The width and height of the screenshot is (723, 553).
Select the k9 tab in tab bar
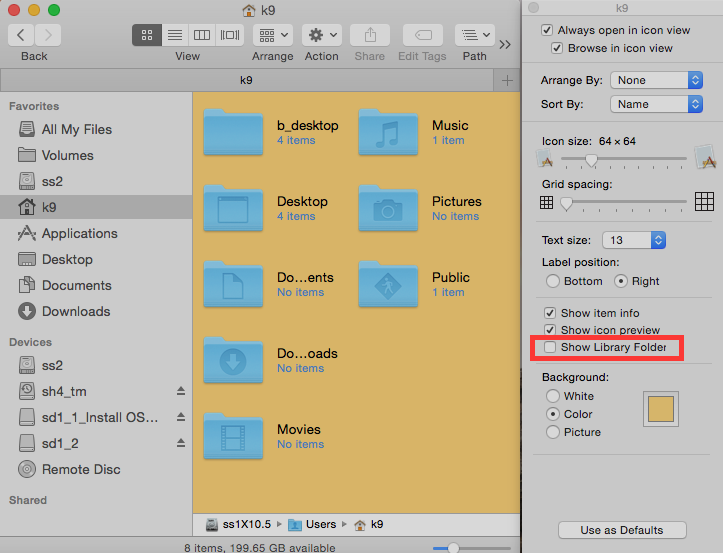point(246,80)
